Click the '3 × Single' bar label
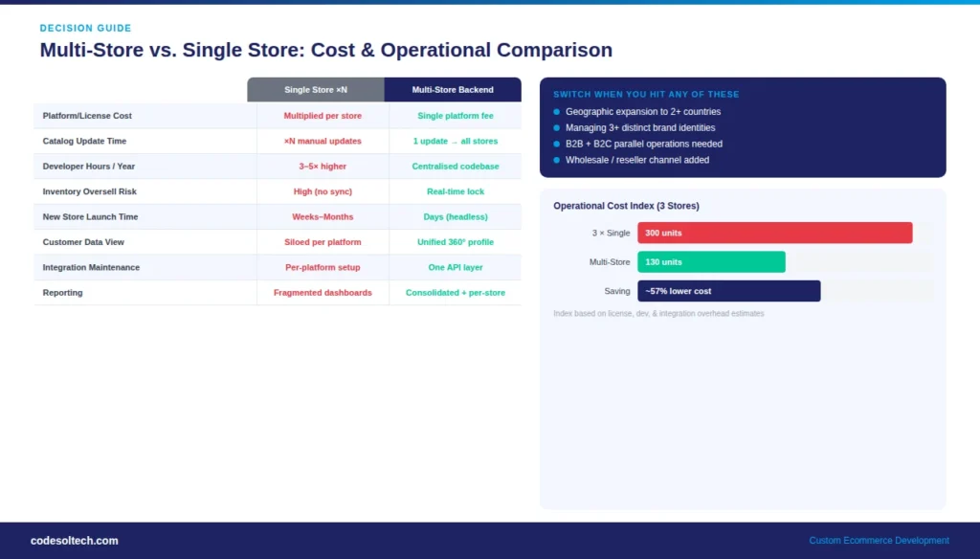Screen dimensions: 980x559 point(611,233)
